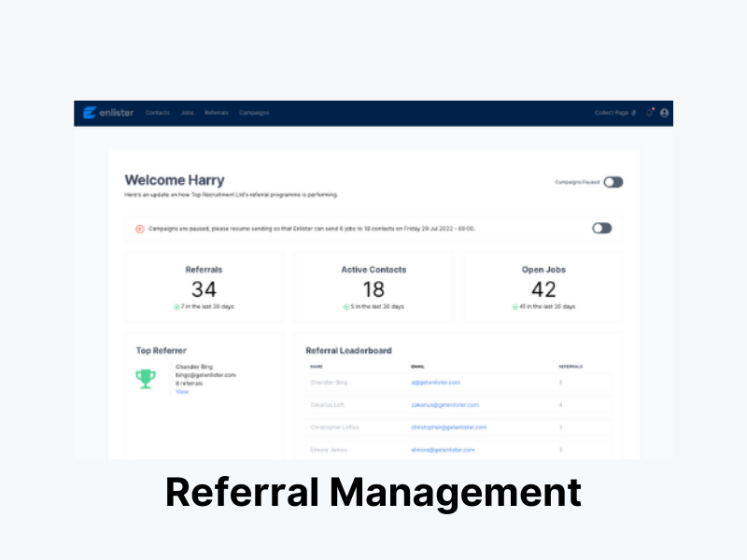
Task: Click the Referrals column header in leaderboard
Action: (571, 367)
